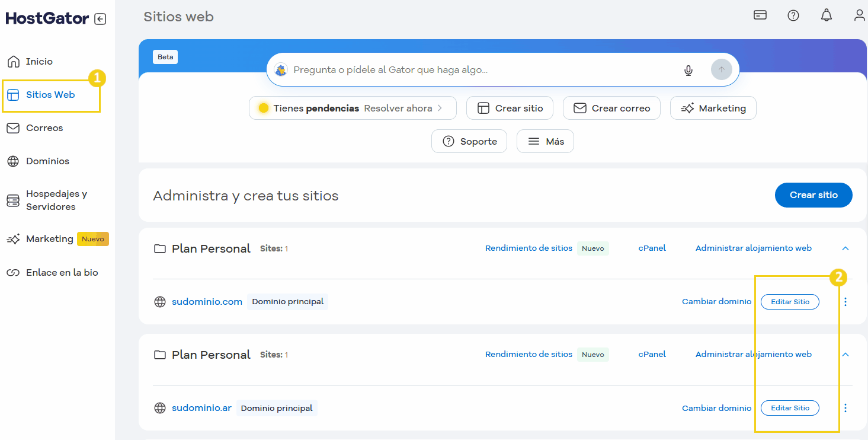Expand Tienes pendencias Resolver ahora
Viewport: 868px width, 440px height.
click(353, 108)
